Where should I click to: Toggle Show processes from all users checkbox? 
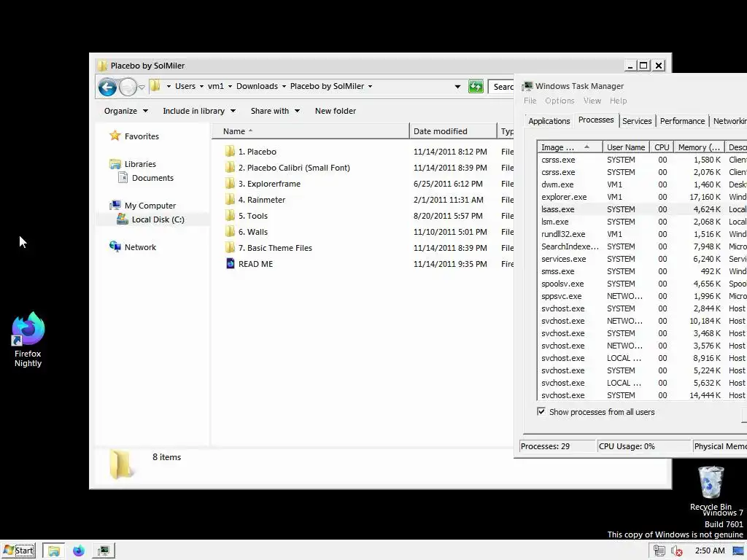pos(541,411)
